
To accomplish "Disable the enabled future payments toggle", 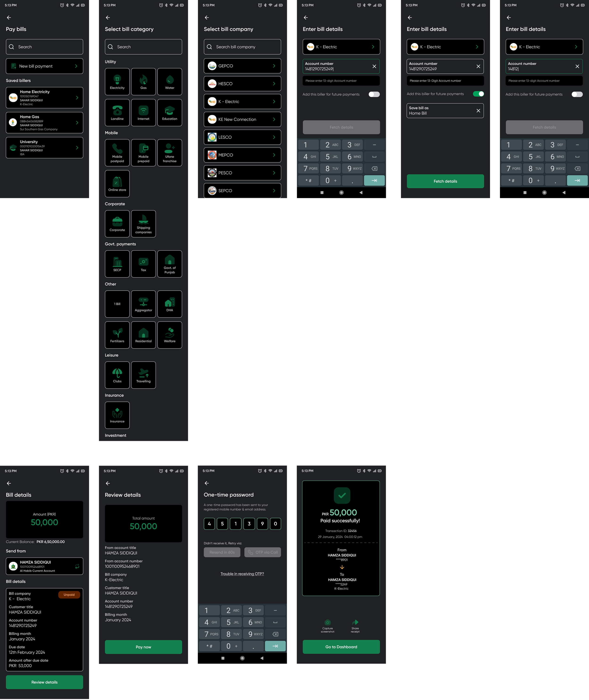I will click(478, 94).
